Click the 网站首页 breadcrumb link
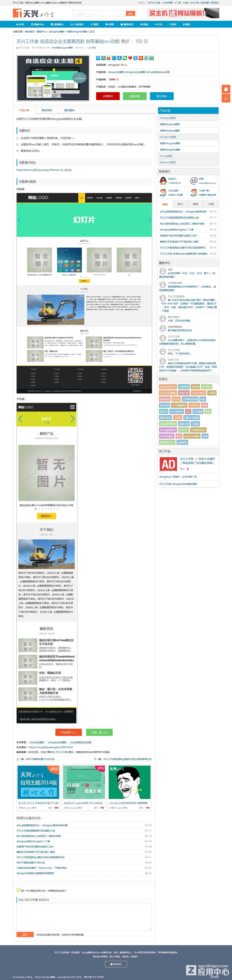The height and width of the screenshot is (980, 232). pos(29,32)
